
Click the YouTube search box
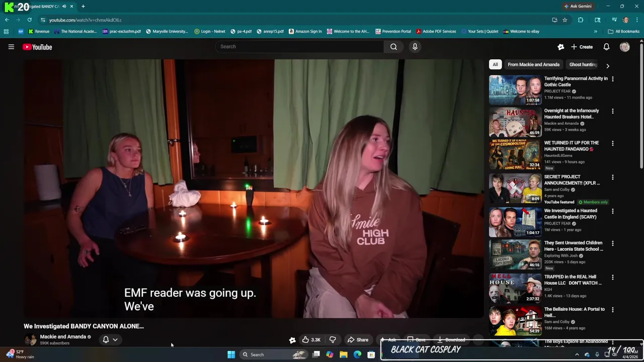click(300, 47)
